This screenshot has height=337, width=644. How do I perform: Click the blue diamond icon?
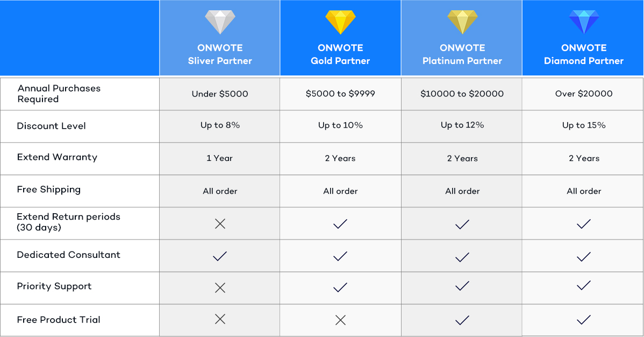[x=583, y=23]
